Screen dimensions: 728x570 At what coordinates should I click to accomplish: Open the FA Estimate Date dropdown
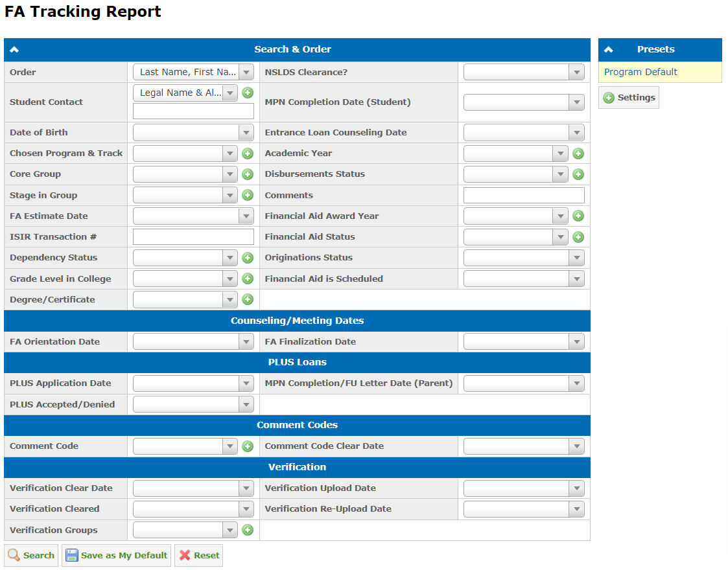pos(193,216)
